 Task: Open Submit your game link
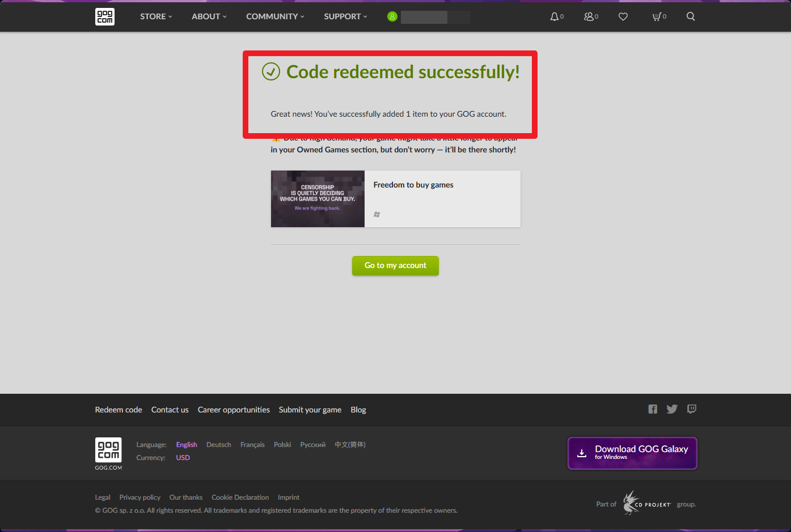pos(310,410)
